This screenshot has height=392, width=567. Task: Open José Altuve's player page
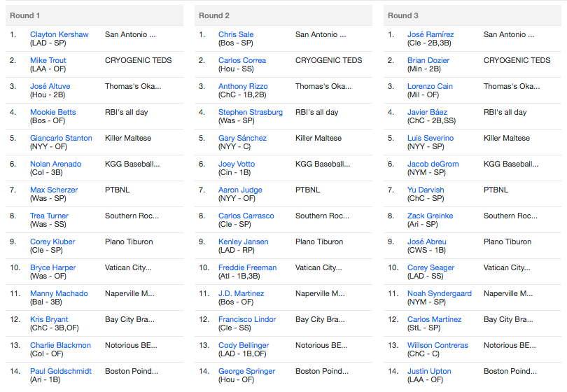click(50, 86)
